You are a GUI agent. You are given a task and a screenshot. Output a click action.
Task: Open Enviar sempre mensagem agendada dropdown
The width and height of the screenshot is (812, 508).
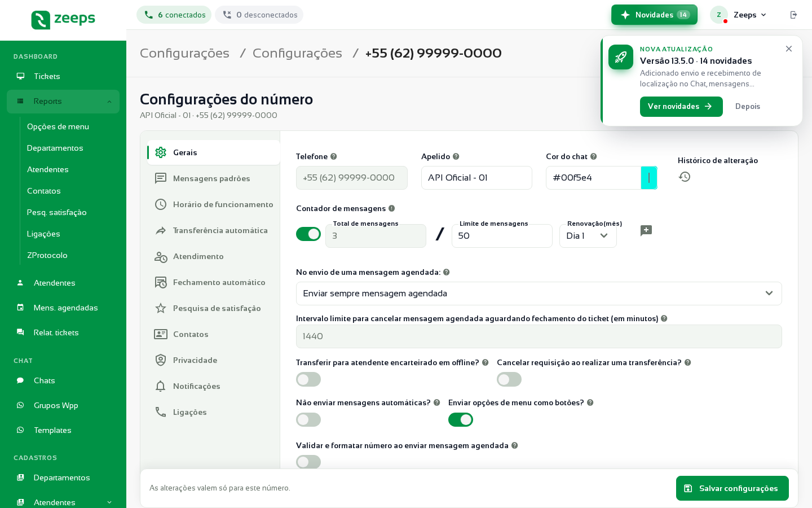point(539,294)
